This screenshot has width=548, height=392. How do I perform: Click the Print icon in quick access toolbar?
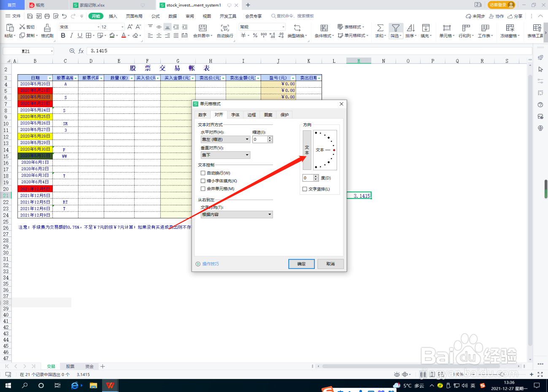point(47,16)
